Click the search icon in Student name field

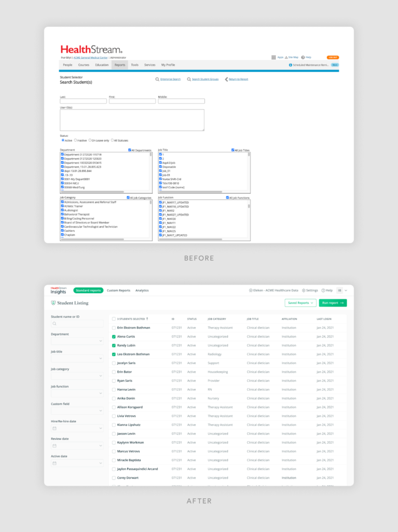[54, 324]
